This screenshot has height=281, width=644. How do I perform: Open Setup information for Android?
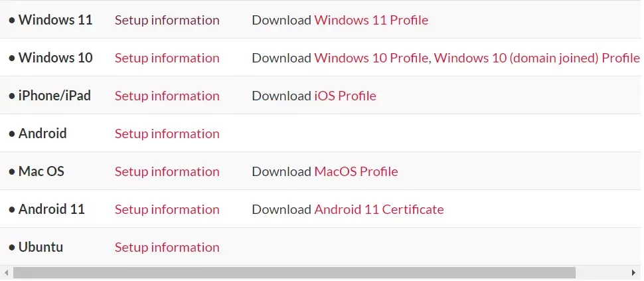(x=167, y=134)
